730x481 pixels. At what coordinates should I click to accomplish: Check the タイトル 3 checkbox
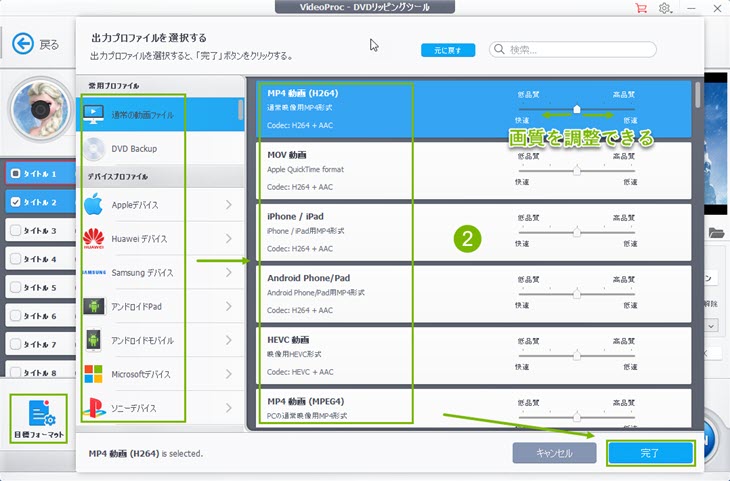click(15, 230)
